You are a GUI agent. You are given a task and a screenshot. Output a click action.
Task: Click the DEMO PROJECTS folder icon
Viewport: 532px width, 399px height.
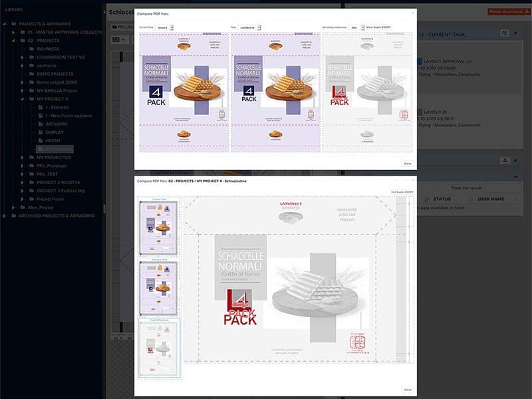pyautogui.click(x=31, y=74)
